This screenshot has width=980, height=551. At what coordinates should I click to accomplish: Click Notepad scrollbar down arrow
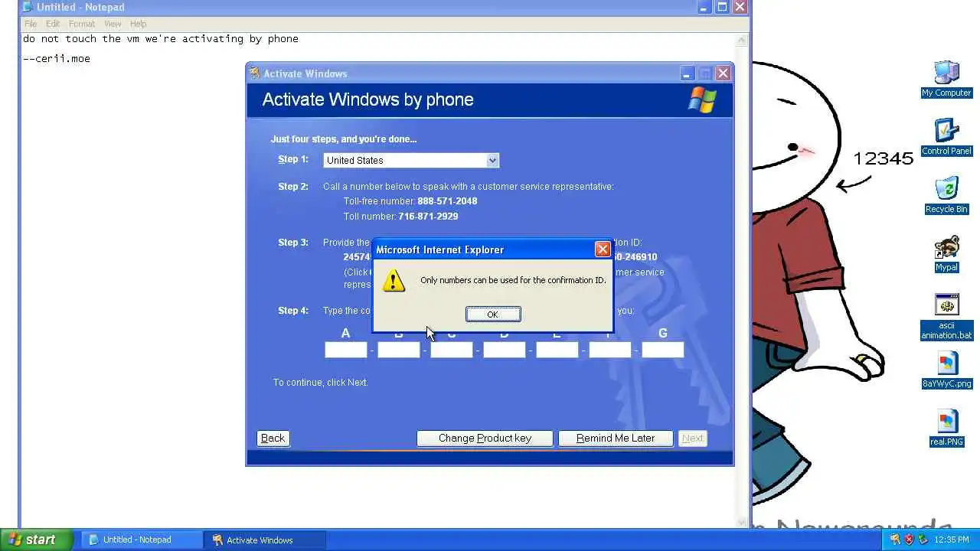click(741, 522)
